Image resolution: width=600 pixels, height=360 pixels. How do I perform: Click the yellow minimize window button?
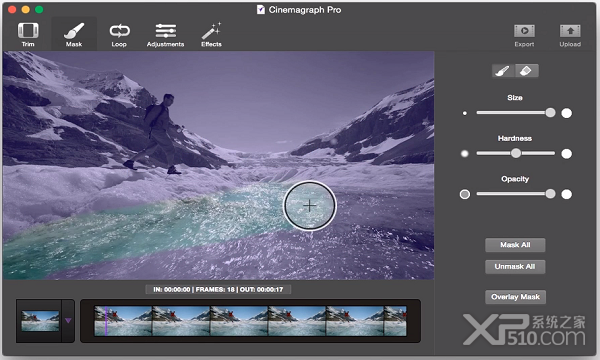pos(25,10)
